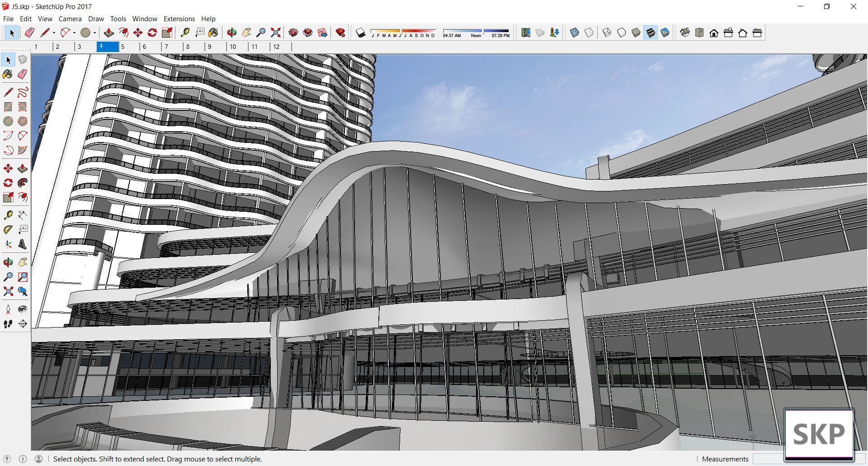This screenshot has height=466, width=868.
Task: Enable Shaded face style
Action: tap(636, 33)
